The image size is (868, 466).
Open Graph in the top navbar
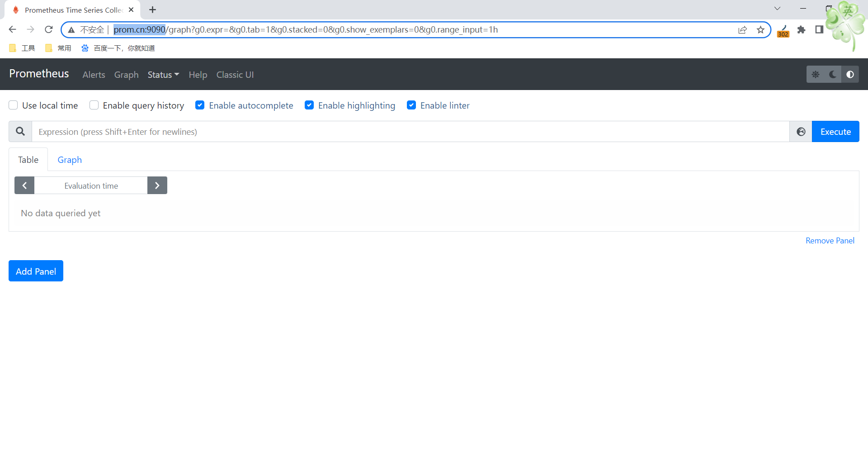click(126, 75)
